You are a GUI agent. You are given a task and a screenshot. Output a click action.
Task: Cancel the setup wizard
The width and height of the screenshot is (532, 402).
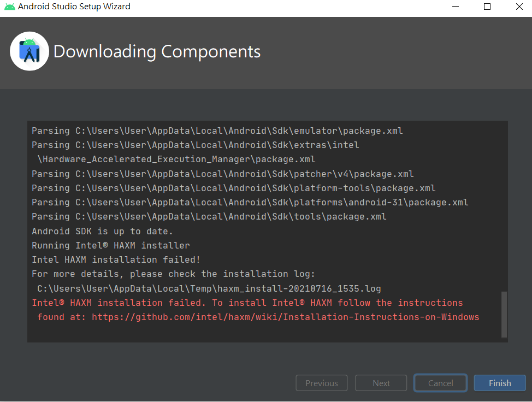[440, 383]
